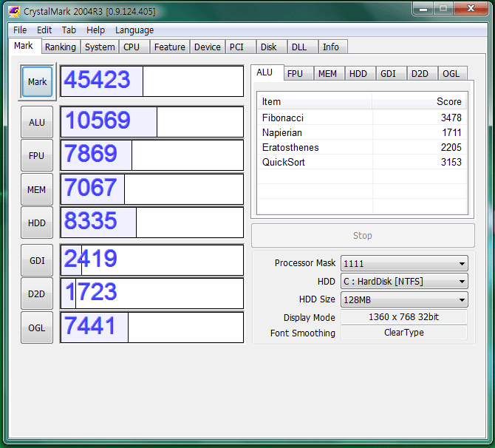Viewport: 495px width, 448px height.
Task: Maximize the CrystalMark window
Action: click(x=443, y=9)
